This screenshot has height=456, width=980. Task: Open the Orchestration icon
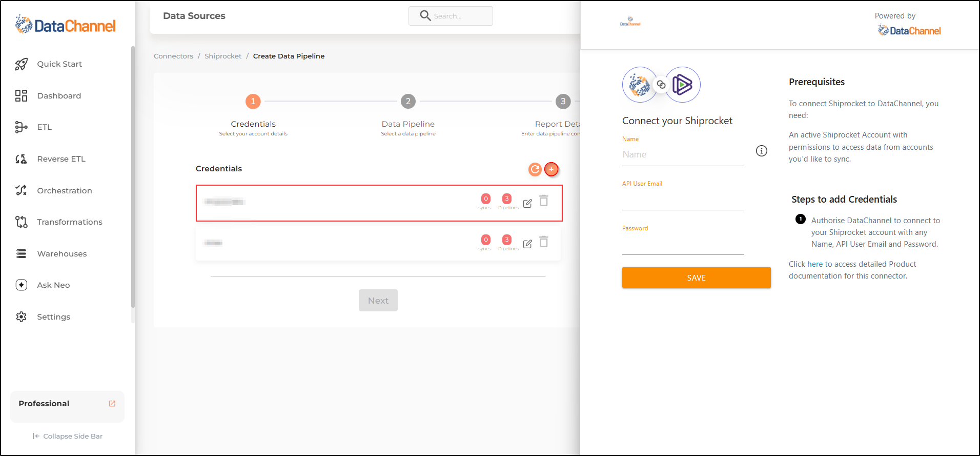(21, 190)
